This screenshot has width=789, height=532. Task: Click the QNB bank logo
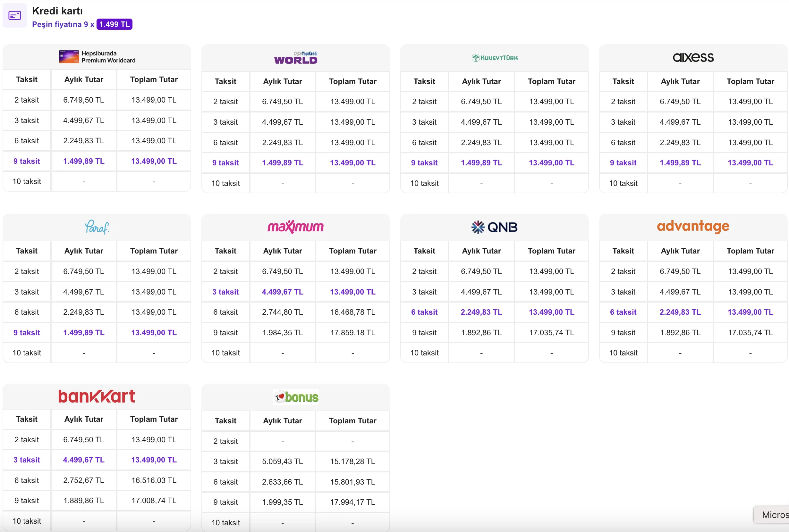[x=494, y=227]
